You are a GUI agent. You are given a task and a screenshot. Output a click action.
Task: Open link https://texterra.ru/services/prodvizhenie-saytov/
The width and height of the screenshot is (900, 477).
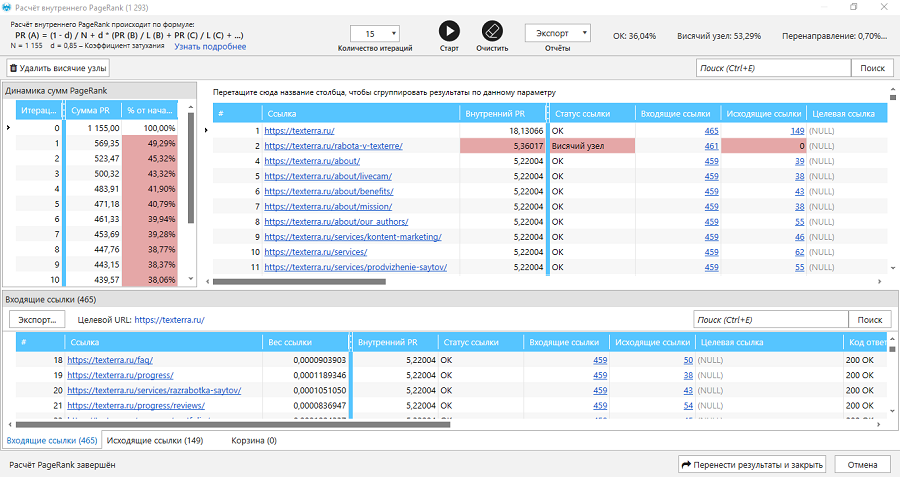(x=356, y=267)
